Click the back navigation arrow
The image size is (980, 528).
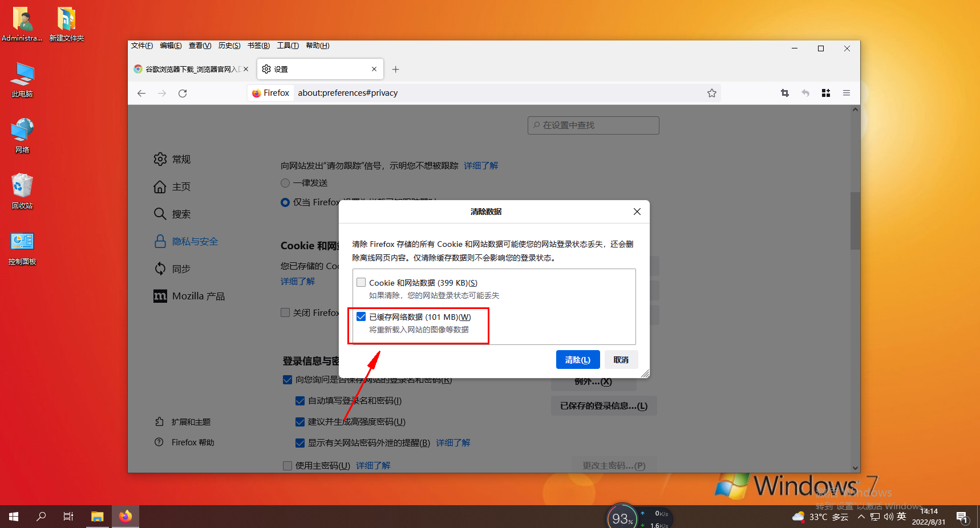(141, 93)
